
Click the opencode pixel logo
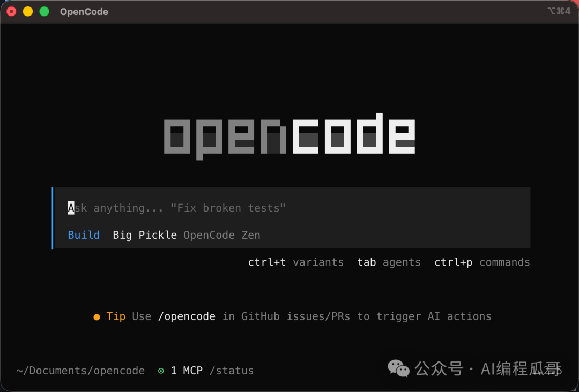click(x=289, y=137)
